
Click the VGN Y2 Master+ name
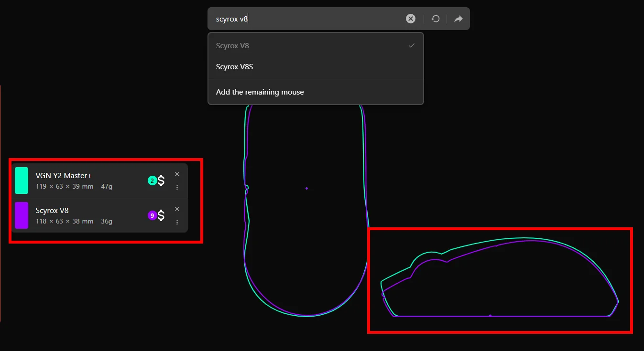64,176
